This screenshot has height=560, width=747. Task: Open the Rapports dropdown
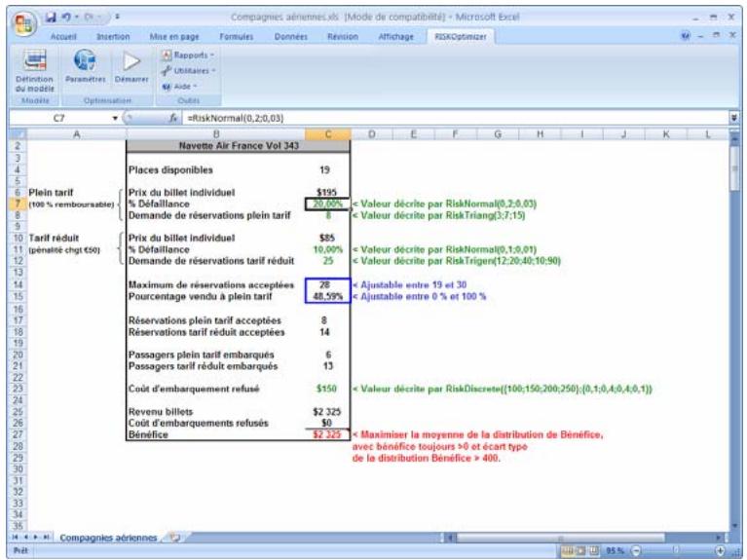pos(188,56)
